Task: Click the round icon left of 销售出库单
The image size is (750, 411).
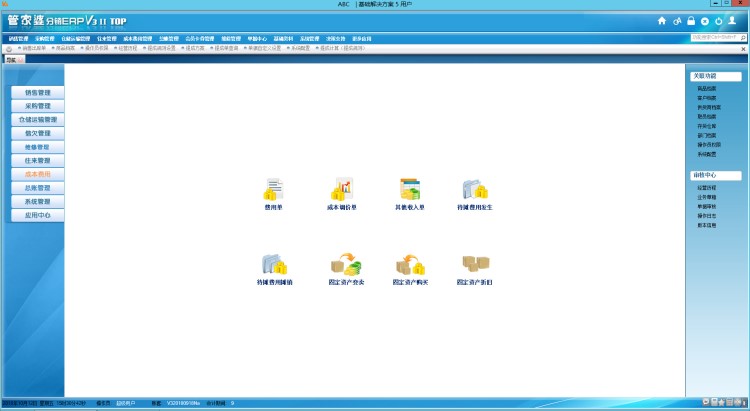Action: click(x=9, y=49)
